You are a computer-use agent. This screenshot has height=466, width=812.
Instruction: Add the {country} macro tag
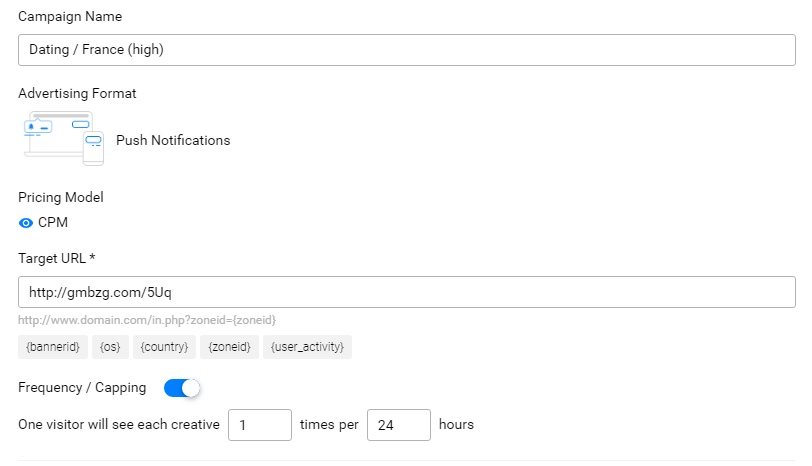[164, 347]
